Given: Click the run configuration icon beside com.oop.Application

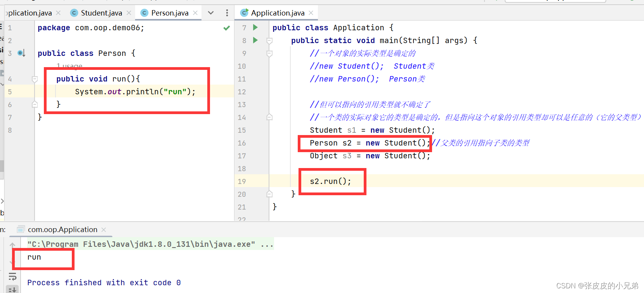Looking at the screenshot, I should coord(21,229).
